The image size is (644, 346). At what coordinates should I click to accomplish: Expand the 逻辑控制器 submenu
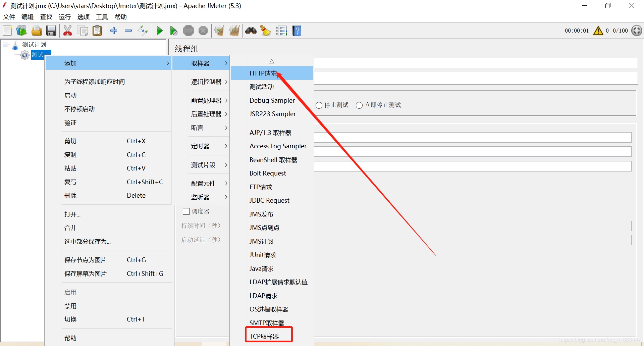pos(201,82)
